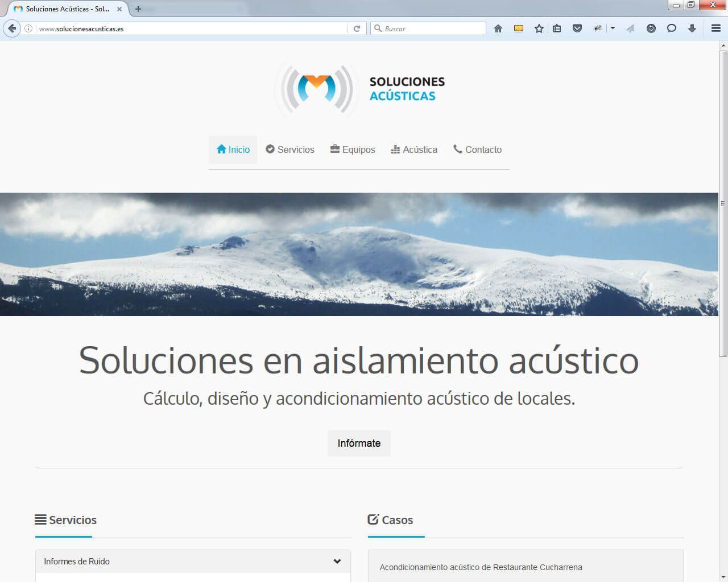The width and height of the screenshot is (728, 582).
Task: Open the Firefox hamburger menu
Action: [716, 28]
